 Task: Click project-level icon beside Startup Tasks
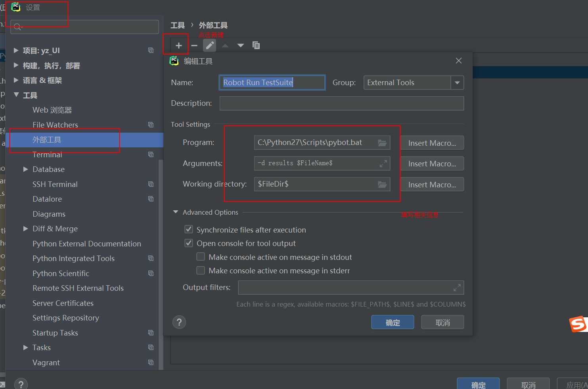[151, 333]
